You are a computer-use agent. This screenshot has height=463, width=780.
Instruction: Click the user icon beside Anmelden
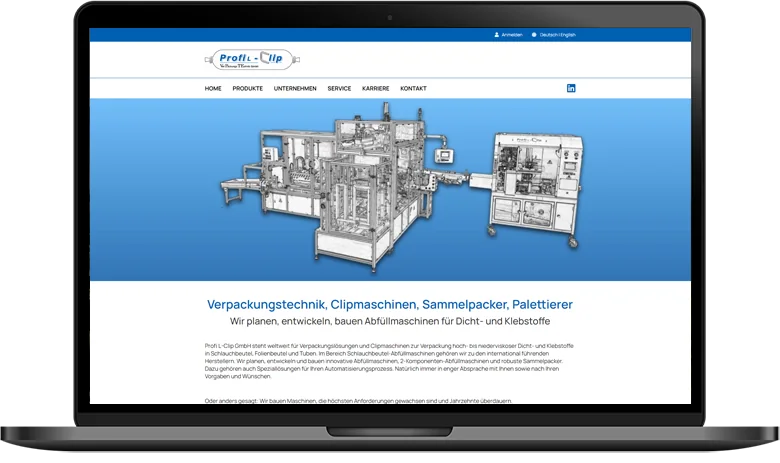click(496, 35)
